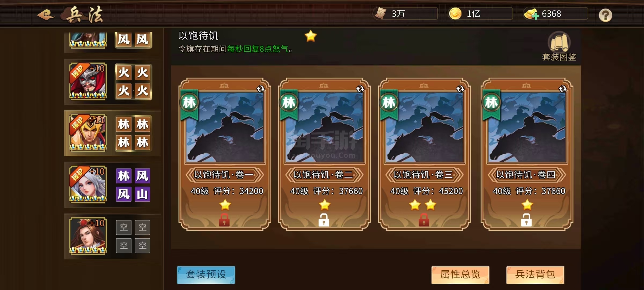Open the help question mark icon
644x290 pixels.
(605, 15)
